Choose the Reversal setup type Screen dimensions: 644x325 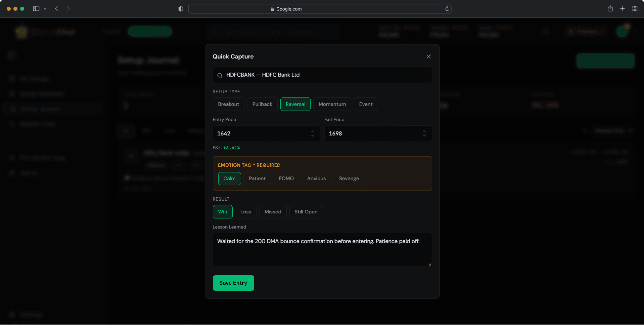[x=295, y=104]
